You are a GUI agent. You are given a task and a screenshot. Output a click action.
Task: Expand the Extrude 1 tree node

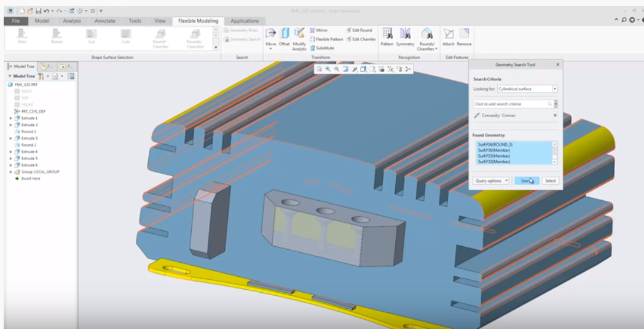pos(10,118)
